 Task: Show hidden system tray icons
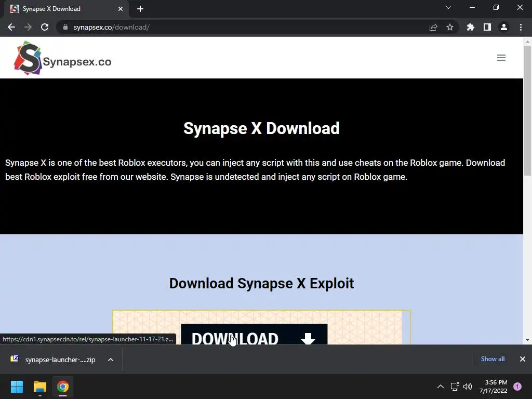pyautogui.click(x=441, y=387)
